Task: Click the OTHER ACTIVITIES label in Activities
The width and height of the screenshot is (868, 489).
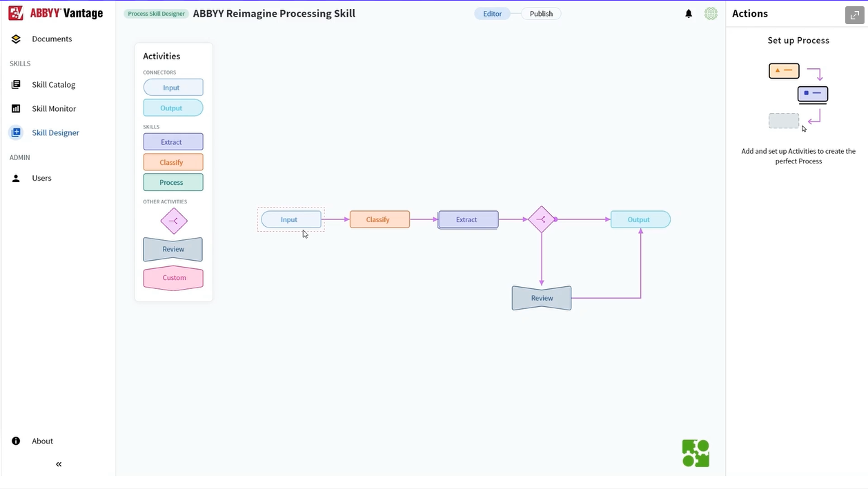Action: tap(165, 202)
